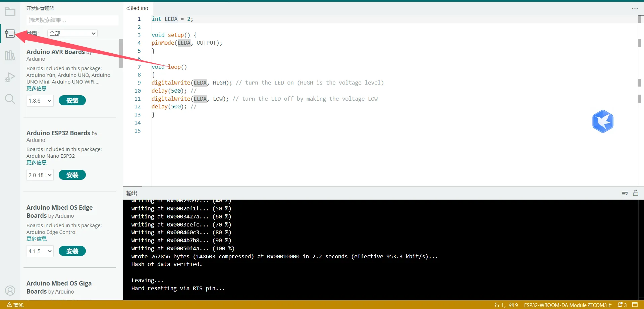Open the Boards Manager sidebar icon
Screen dimensions: 644x309
point(10,34)
